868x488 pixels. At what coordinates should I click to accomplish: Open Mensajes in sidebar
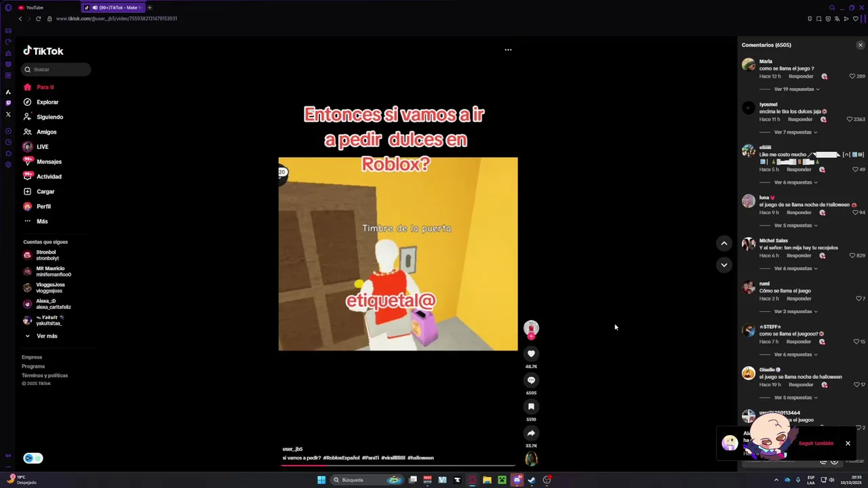pyautogui.click(x=49, y=162)
